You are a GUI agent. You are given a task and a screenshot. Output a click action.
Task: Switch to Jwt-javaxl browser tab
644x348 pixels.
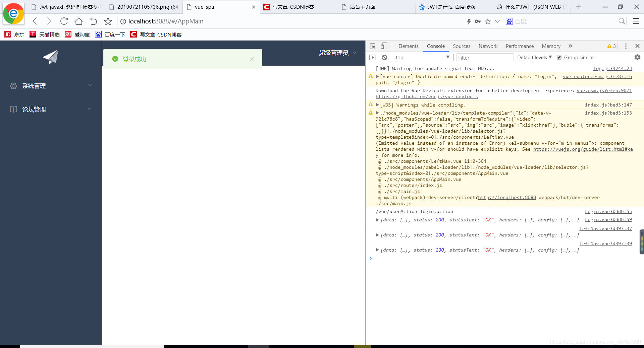click(66, 7)
